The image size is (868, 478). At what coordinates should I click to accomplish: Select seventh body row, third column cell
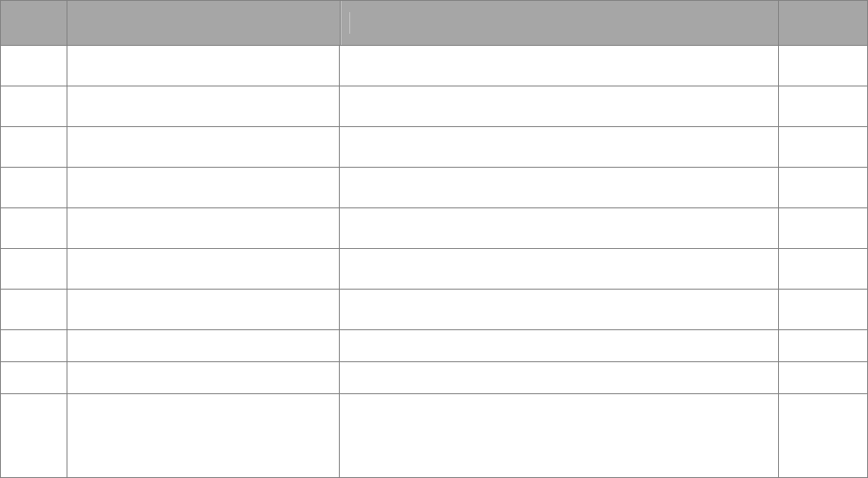pos(558,309)
